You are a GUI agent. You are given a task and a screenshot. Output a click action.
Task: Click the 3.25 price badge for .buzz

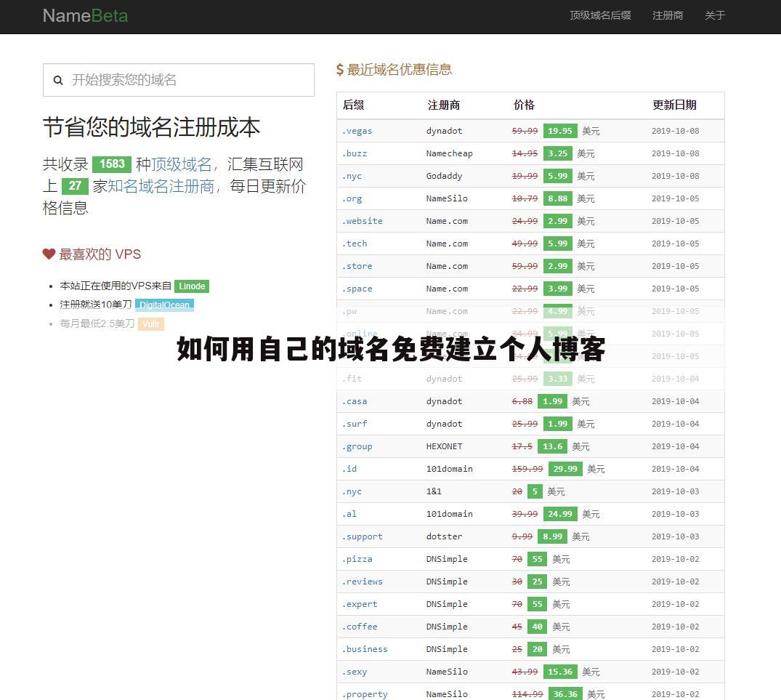point(557,153)
